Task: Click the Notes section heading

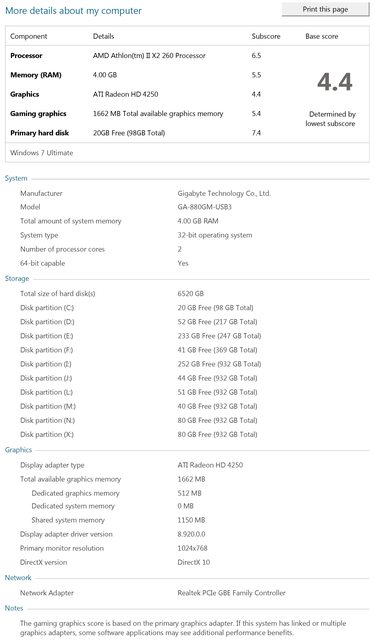Action: point(14,608)
